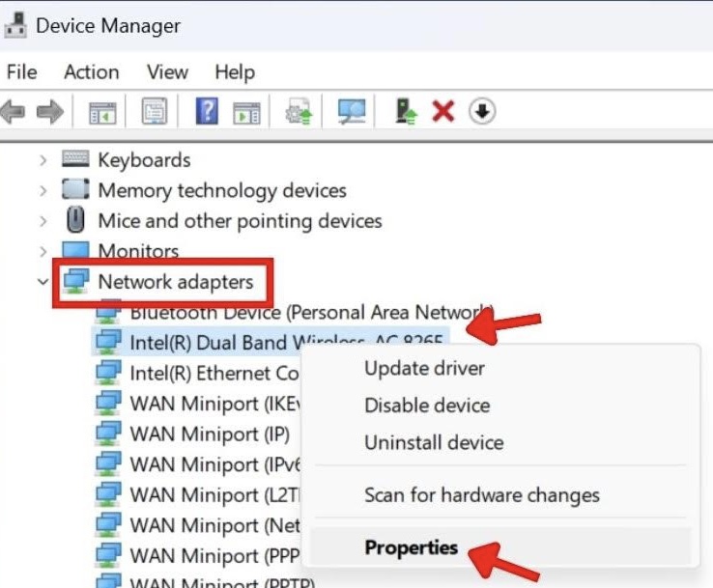The width and height of the screenshot is (713, 588).
Task: Click the down-arrow Disable device toolbar icon
Action: pos(482,111)
